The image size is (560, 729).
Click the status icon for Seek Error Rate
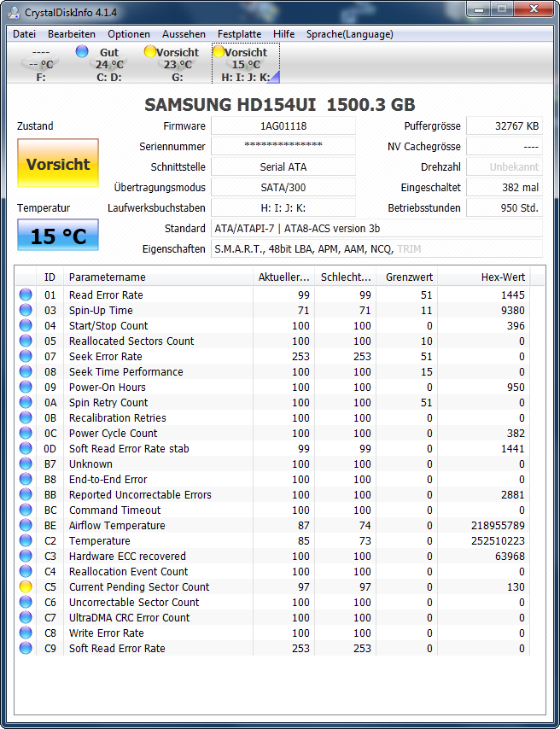pos(26,356)
